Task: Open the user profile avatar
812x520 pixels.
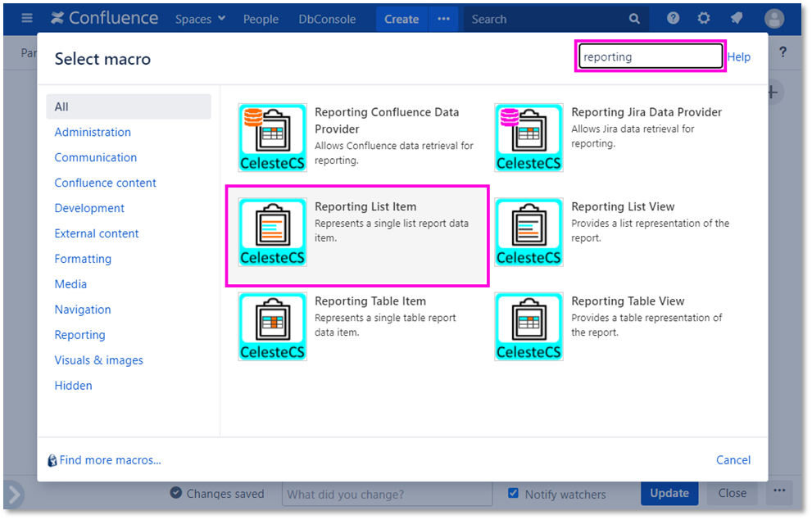Action: pos(774,19)
